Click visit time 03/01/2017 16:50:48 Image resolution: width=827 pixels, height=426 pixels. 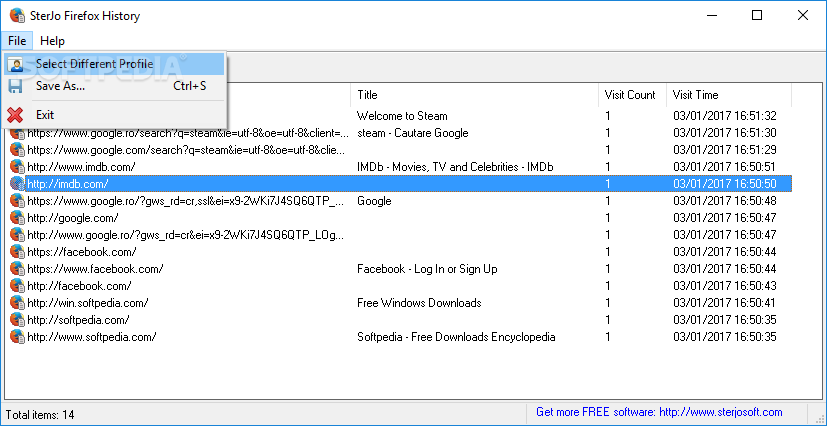point(725,201)
